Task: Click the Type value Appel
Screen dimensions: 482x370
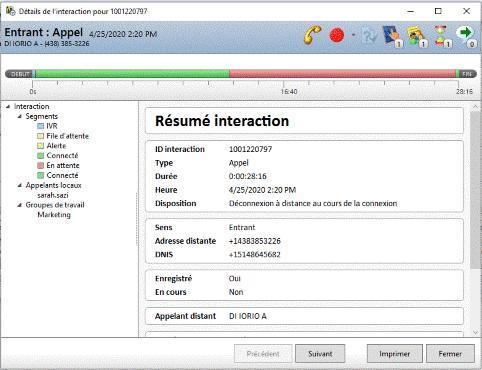Action: coord(239,163)
